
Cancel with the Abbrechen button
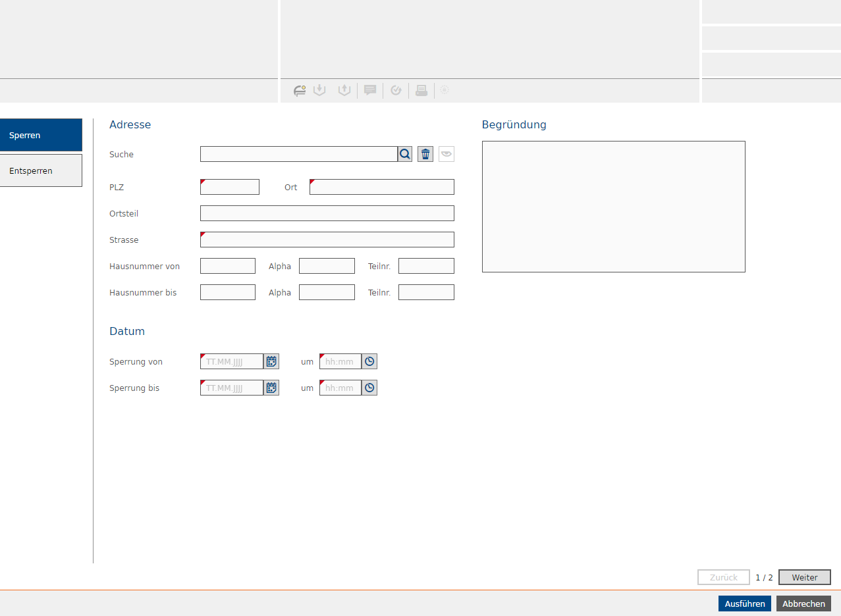click(803, 603)
